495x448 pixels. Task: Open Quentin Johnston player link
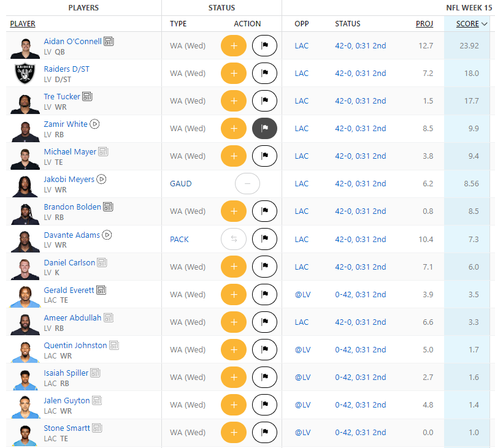[x=75, y=346]
